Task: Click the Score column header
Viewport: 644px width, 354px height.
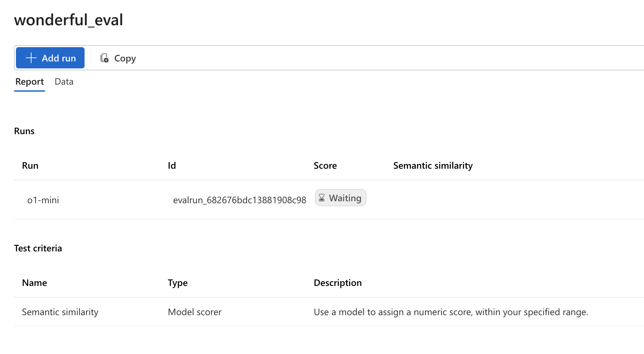Action: pos(325,165)
